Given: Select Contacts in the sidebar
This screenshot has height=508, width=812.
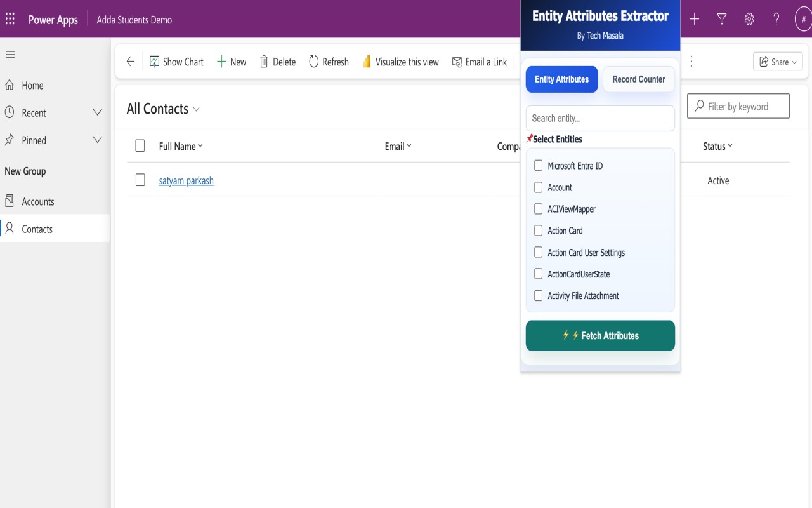Looking at the screenshot, I should click(55, 229).
